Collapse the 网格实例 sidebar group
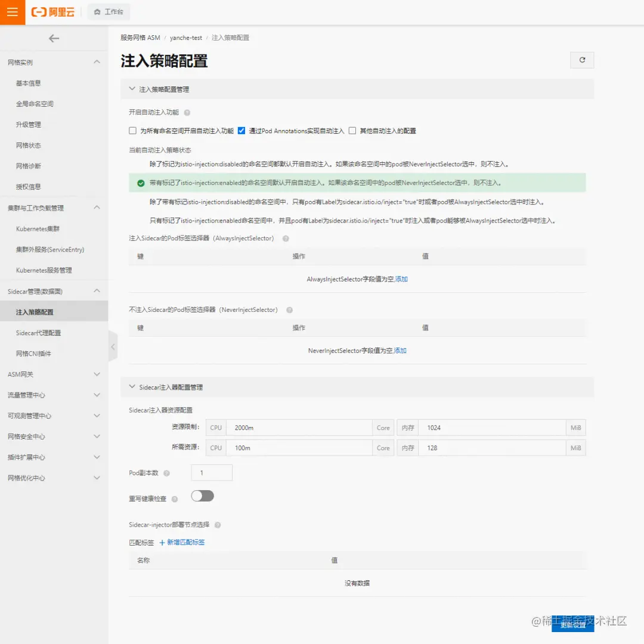 tap(97, 62)
